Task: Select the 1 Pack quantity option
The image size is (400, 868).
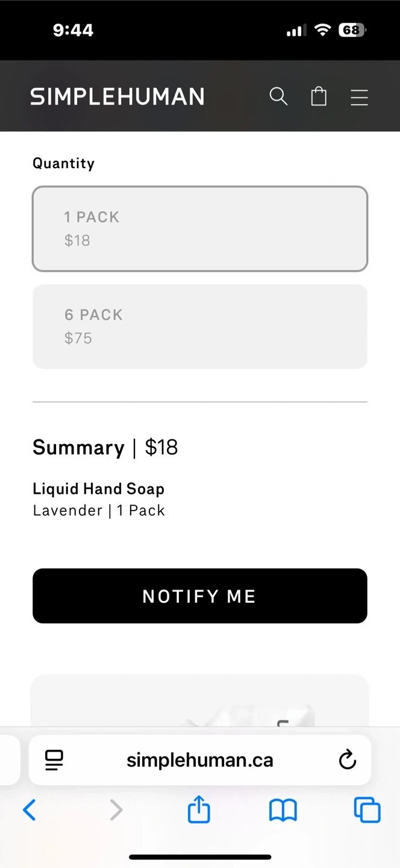Action: [x=200, y=228]
